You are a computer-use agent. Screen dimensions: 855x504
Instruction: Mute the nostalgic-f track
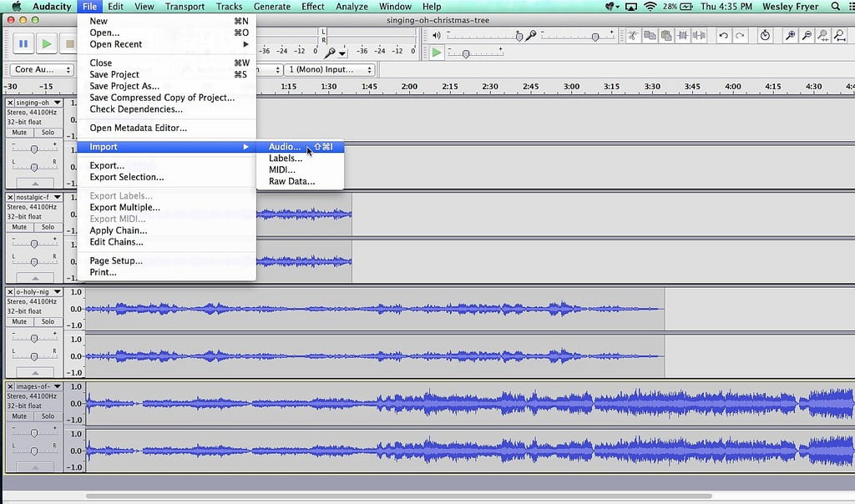20,227
